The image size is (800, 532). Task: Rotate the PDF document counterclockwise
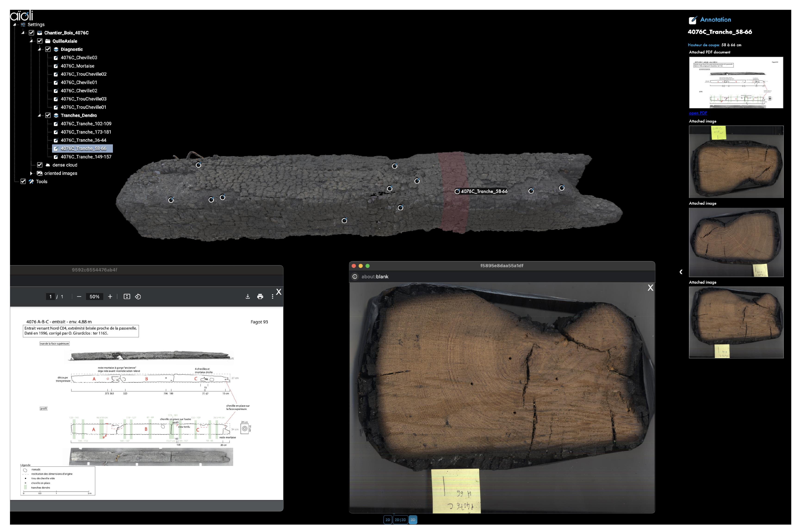click(x=138, y=297)
